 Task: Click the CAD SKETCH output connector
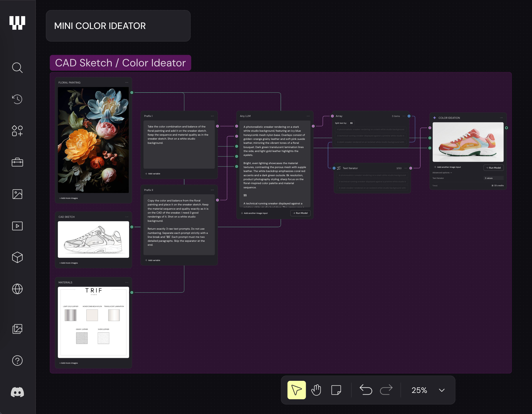(132, 227)
